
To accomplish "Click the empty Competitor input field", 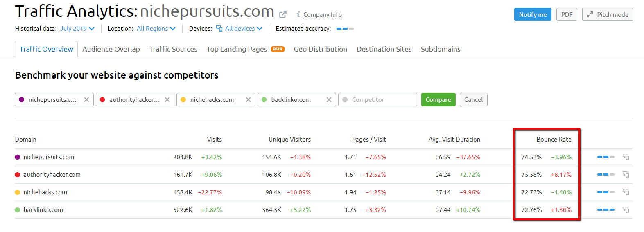I will coord(377,99).
